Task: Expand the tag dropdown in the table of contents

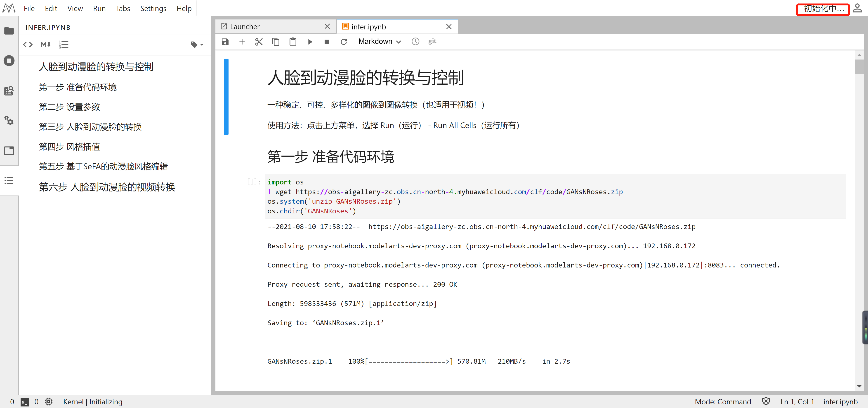Action: 197,45
